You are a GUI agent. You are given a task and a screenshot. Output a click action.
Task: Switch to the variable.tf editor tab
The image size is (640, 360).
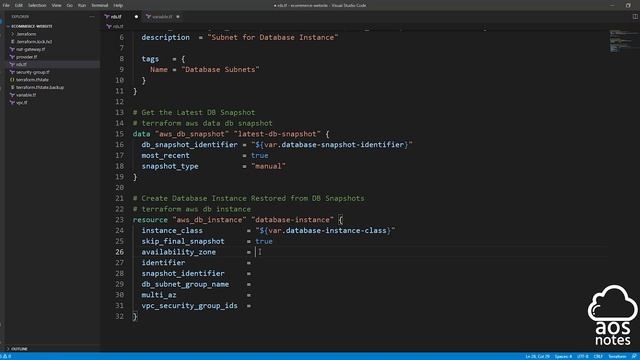click(x=162, y=17)
